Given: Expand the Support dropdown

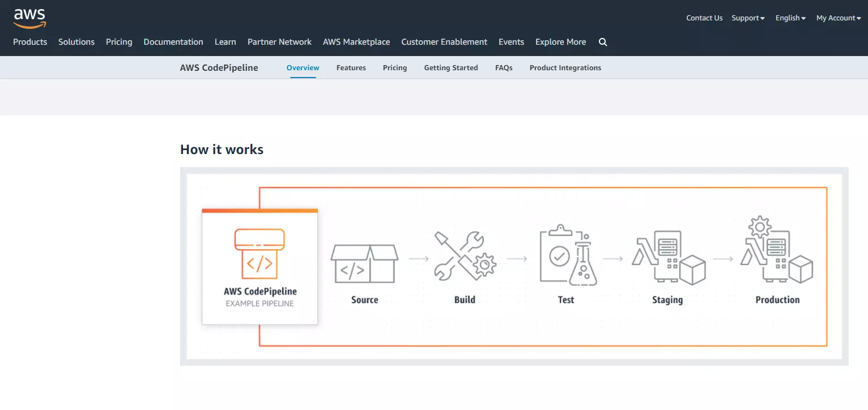Looking at the screenshot, I should click(748, 18).
